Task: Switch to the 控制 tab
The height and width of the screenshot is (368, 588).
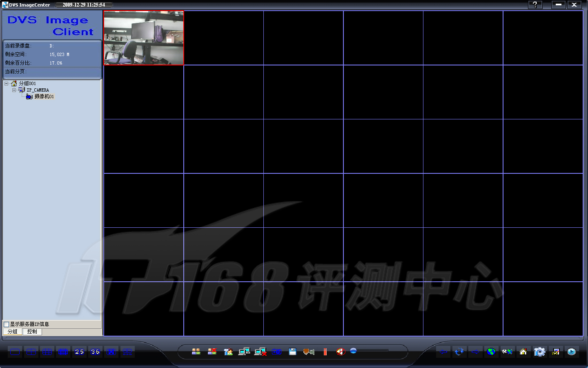Action: 32,332
